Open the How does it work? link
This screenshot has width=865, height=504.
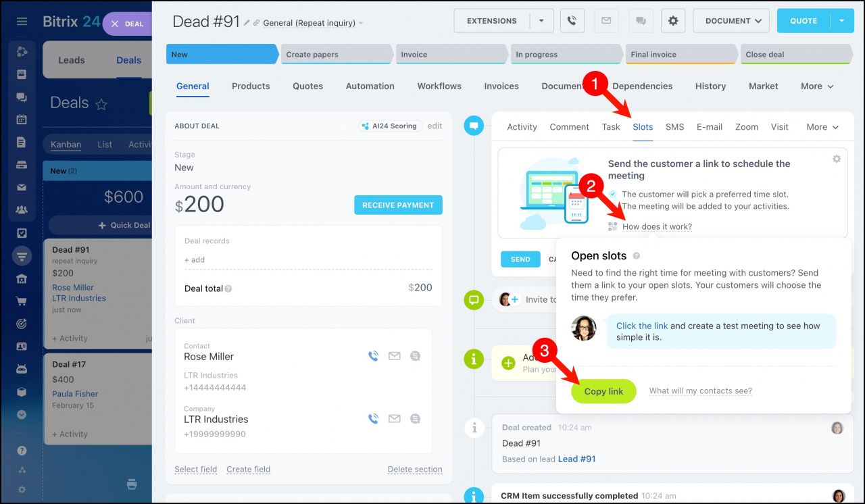click(x=657, y=227)
